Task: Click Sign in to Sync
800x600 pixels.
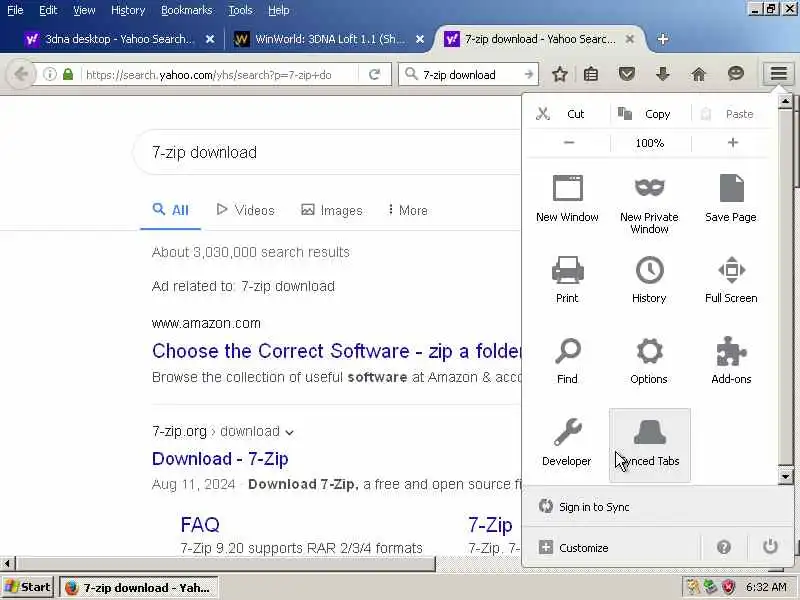Action: (x=585, y=507)
